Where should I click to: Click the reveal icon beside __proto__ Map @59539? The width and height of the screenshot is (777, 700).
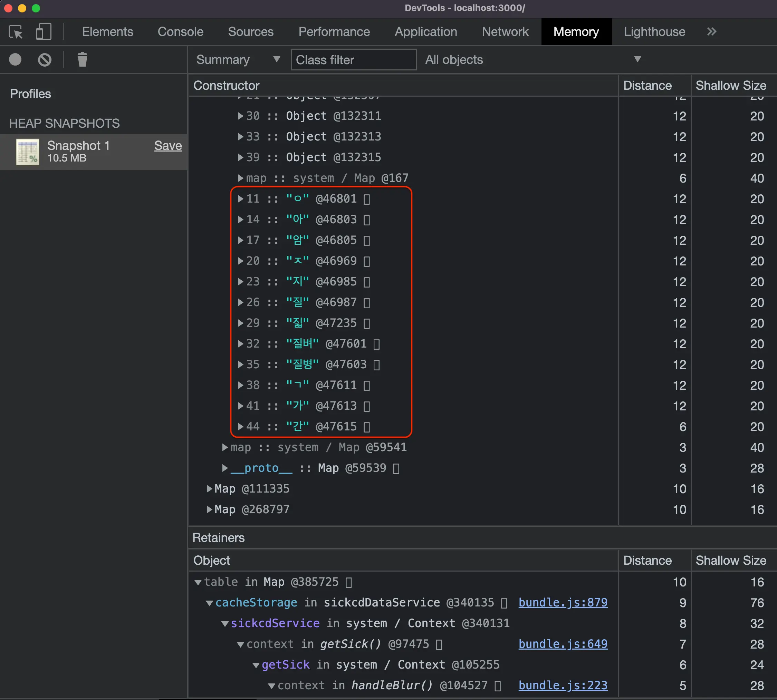(x=396, y=468)
